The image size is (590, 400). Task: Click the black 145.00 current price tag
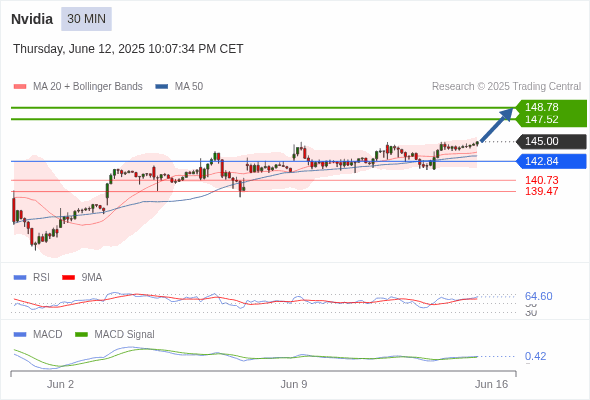[551, 141]
